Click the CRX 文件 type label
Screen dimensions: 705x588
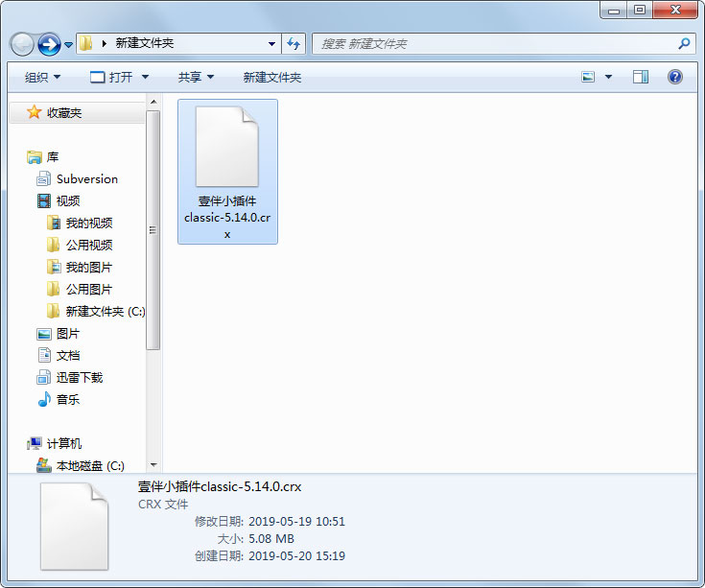pyautogui.click(x=163, y=505)
